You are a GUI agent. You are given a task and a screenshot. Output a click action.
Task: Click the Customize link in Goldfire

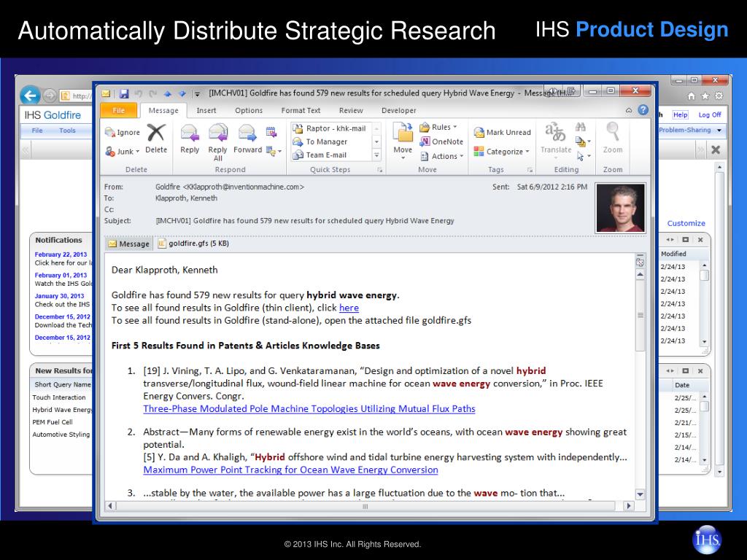click(686, 223)
